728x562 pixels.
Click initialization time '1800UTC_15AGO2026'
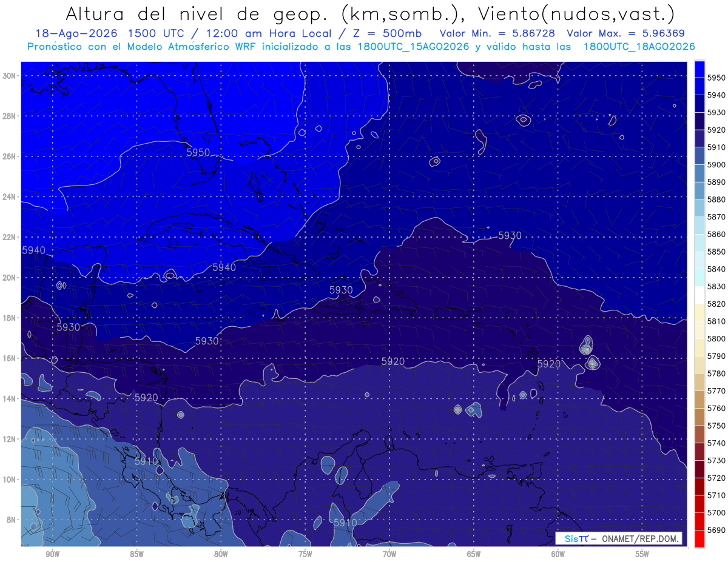(411, 47)
